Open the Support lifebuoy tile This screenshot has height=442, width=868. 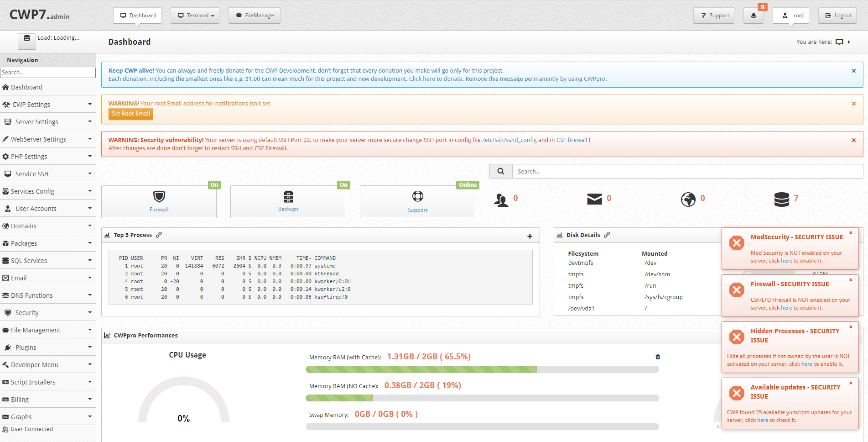[x=418, y=196]
